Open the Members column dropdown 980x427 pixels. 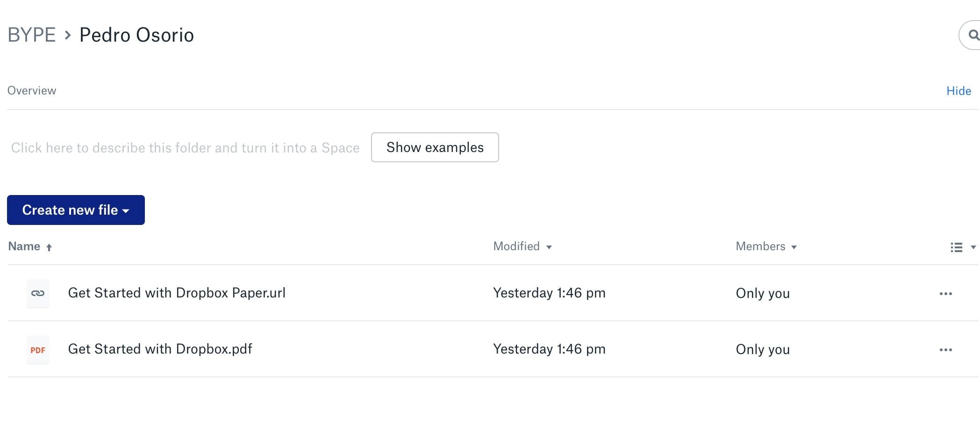coord(794,247)
